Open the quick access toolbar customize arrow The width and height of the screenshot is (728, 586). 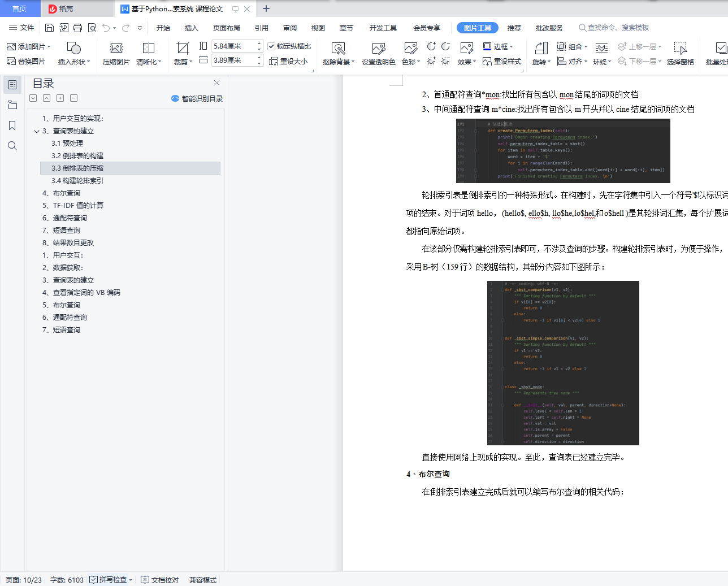[140, 28]
